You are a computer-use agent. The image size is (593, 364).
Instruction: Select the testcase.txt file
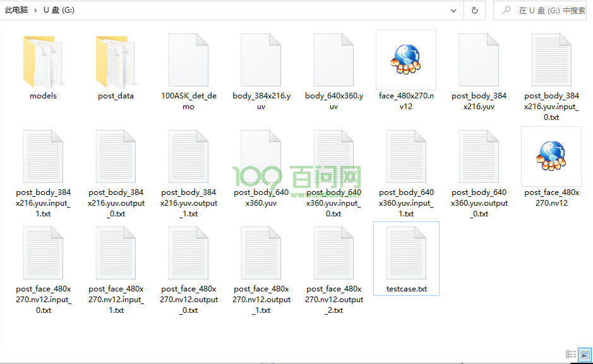coord(406,258)
